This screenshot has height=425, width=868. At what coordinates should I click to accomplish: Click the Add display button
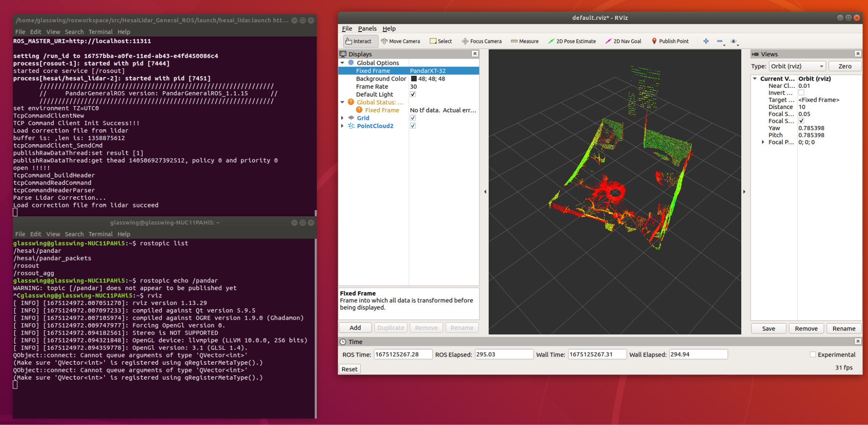point(355,328)
